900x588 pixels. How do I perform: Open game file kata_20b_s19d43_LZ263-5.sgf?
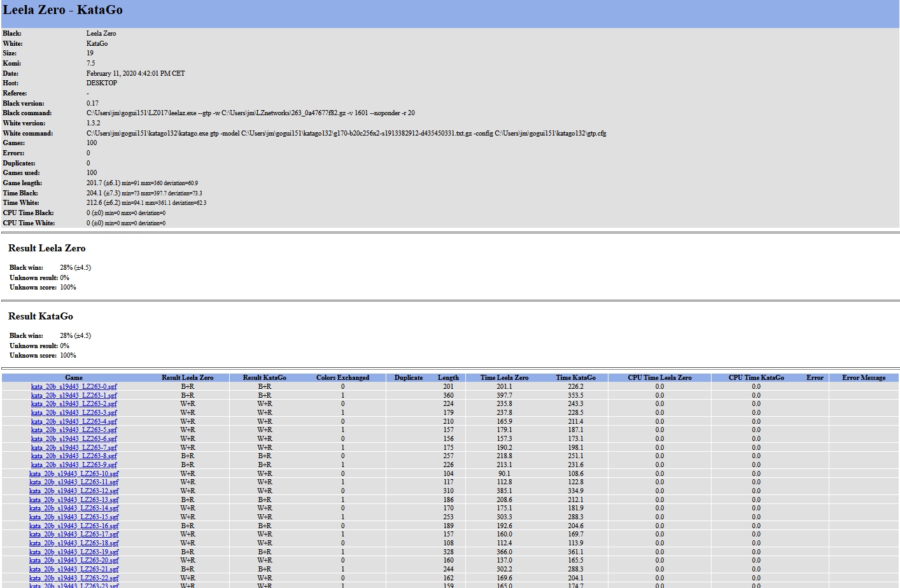[x=74, y=430]
